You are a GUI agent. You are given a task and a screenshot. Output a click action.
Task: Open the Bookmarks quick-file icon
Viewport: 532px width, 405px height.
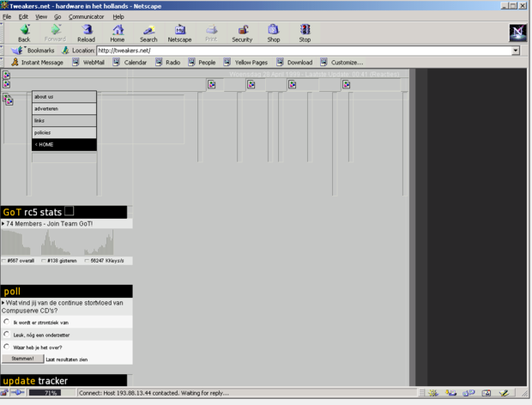coord(17,51)
